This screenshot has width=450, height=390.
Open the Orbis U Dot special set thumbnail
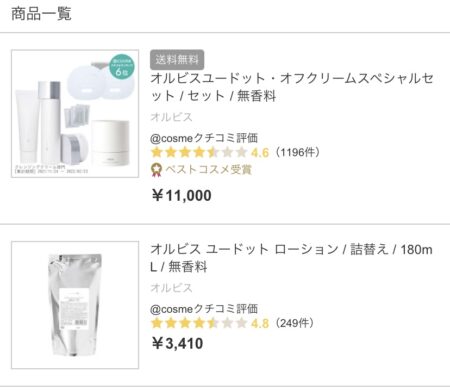(75, 114)
